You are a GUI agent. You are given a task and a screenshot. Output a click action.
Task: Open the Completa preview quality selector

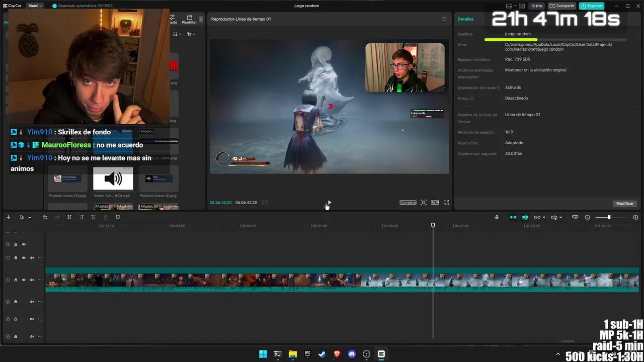point(408,203)
